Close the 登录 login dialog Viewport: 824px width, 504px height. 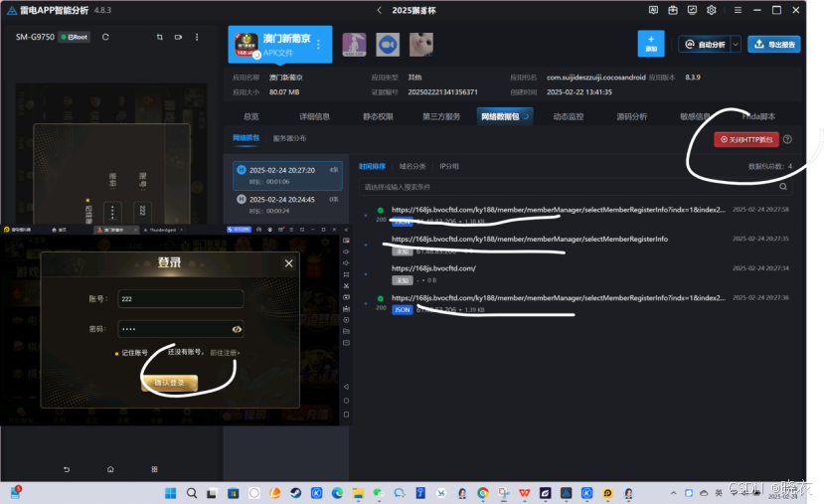[288, 263]
